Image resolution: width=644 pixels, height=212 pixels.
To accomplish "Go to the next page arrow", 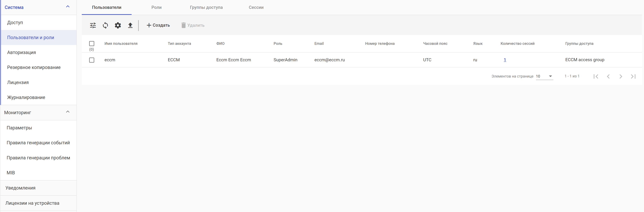I will pyautogui.click(x=621, y=76).
